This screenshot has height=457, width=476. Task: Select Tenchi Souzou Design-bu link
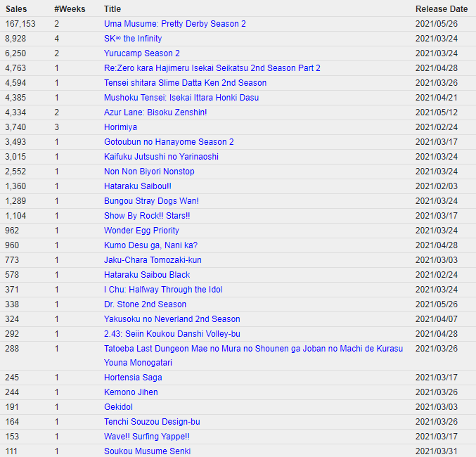point(152,422)
